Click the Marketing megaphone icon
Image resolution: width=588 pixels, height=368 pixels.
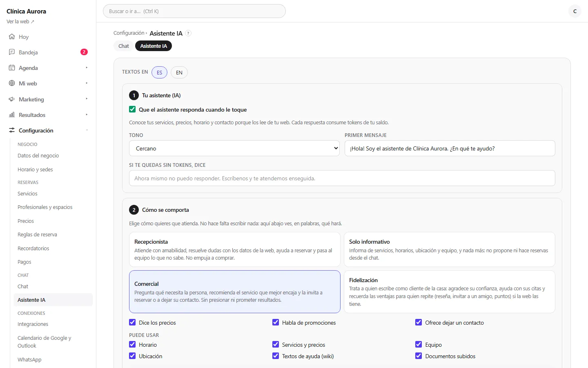[x=12, y=99]
